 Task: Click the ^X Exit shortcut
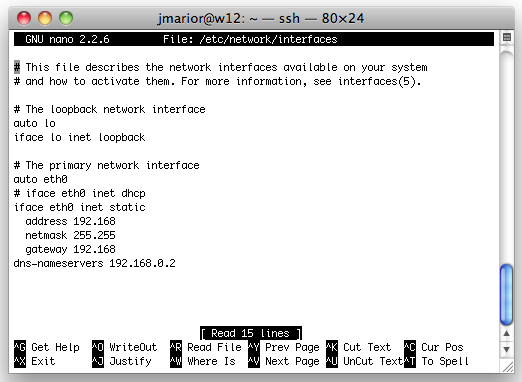pyautogui.click(x=34, y=361)
